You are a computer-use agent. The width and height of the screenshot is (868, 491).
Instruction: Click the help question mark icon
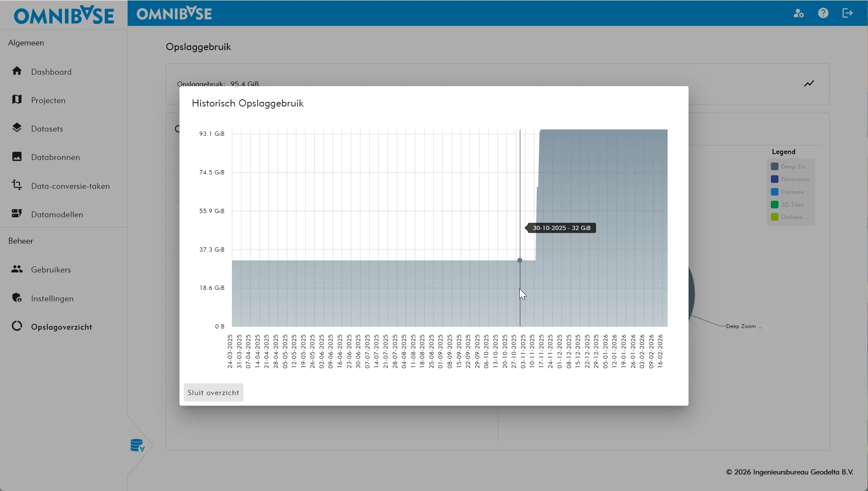[823, 13]
